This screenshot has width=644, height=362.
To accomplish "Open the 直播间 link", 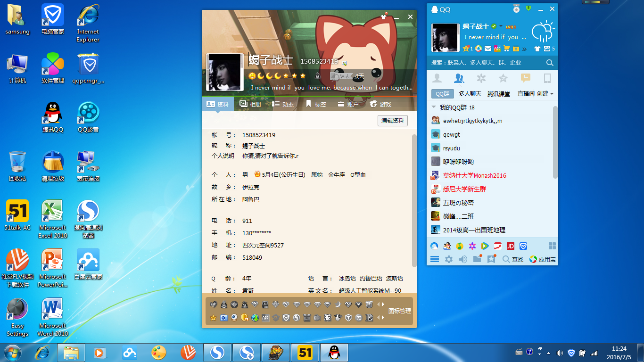I will (526, 94).
